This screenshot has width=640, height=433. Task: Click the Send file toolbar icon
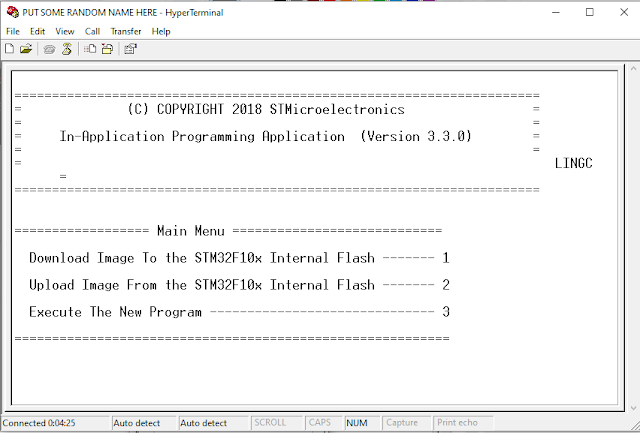pyautogui.click(x=90, y=49)
